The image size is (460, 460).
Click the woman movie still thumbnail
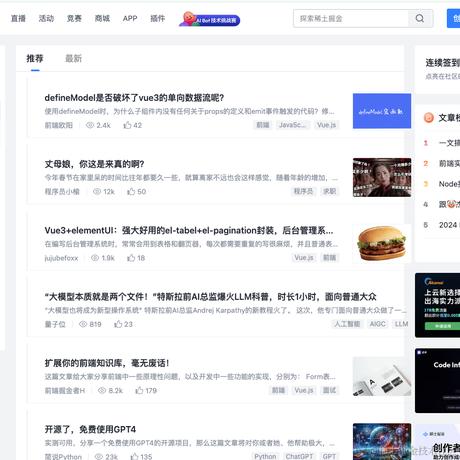382,177
